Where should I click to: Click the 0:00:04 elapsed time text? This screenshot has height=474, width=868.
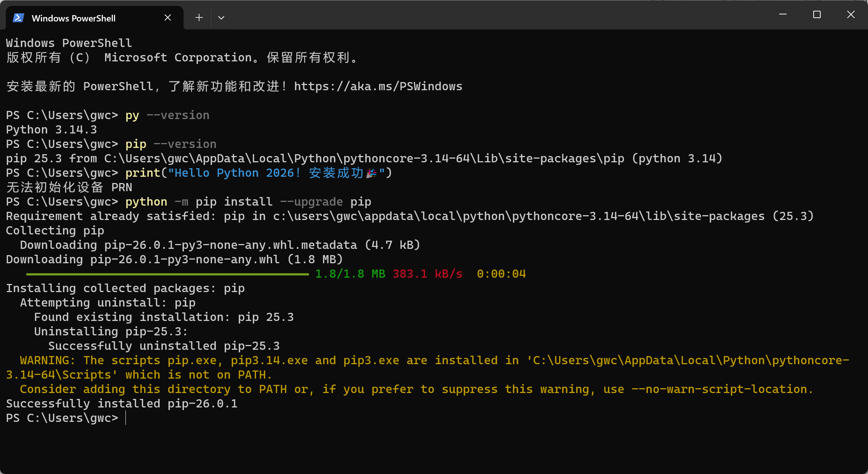(x=501, y=274)
